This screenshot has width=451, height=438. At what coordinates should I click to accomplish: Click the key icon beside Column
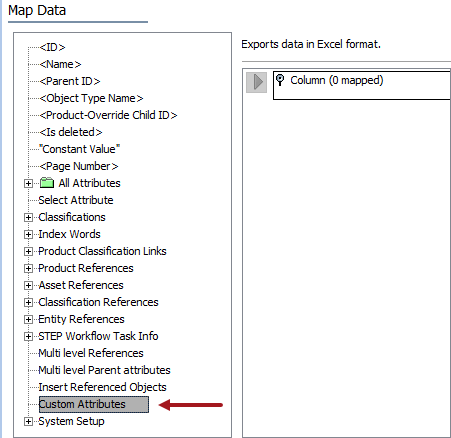click(280, 80)
